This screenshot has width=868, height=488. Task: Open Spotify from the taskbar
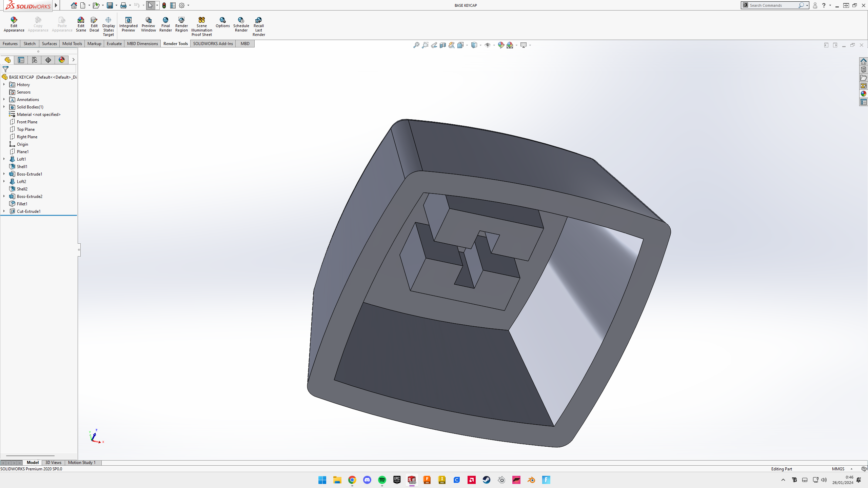point(382,480)
